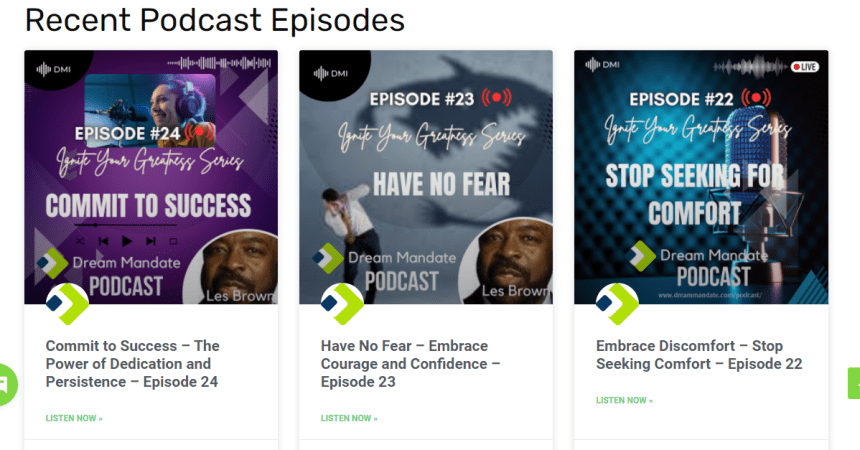Click the green chat bubble icon
860x450 pixels.
[7, 385]
